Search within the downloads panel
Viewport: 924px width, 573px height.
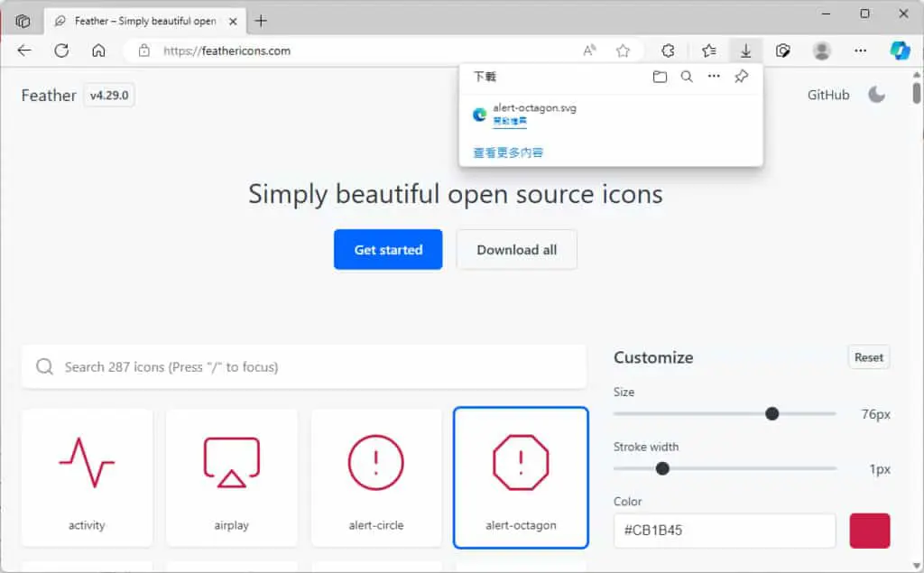(x=687, y=77)
